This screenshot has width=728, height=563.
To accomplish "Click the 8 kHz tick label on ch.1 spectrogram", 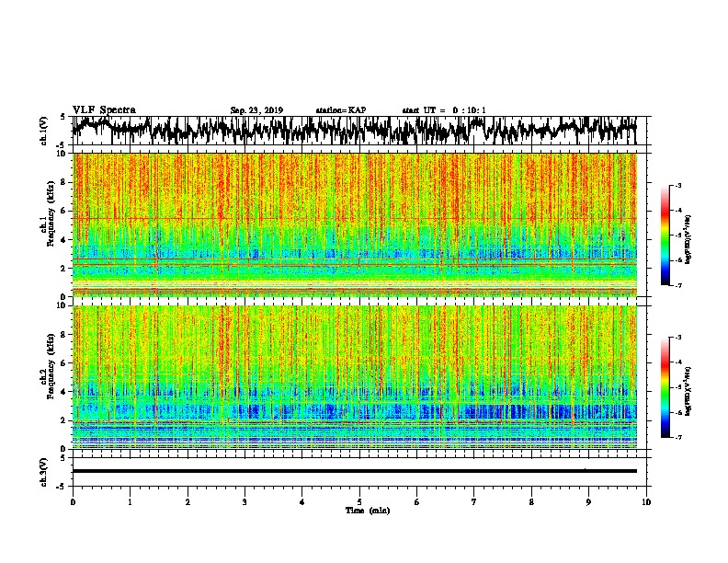I will pyautogui.click(x=64, y=182).
